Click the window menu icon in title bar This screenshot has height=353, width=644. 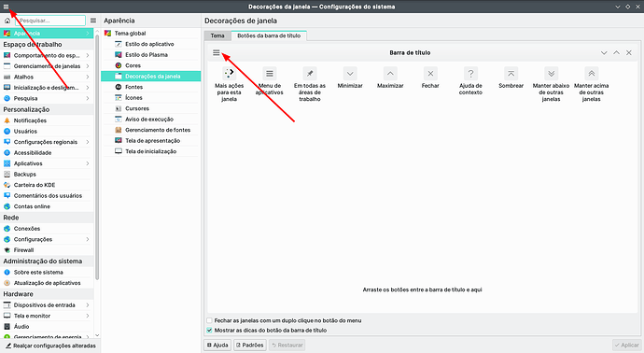(6, 7)
